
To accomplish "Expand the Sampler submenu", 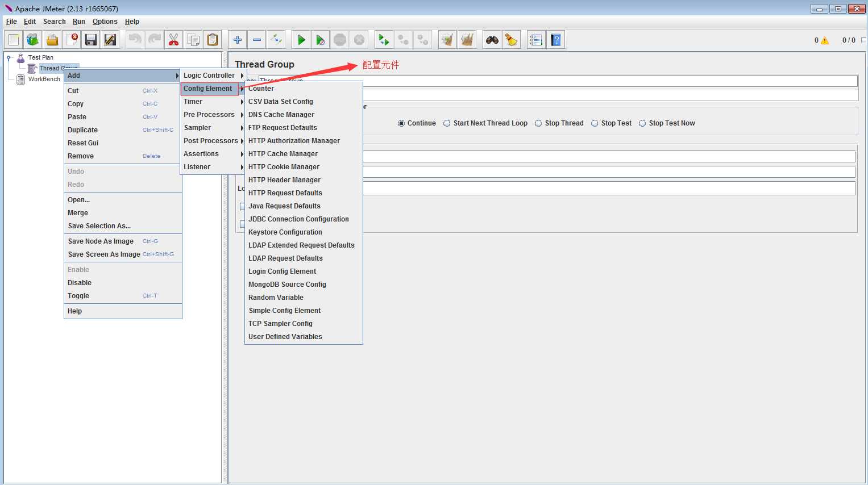I will click(x=213, y=128).
